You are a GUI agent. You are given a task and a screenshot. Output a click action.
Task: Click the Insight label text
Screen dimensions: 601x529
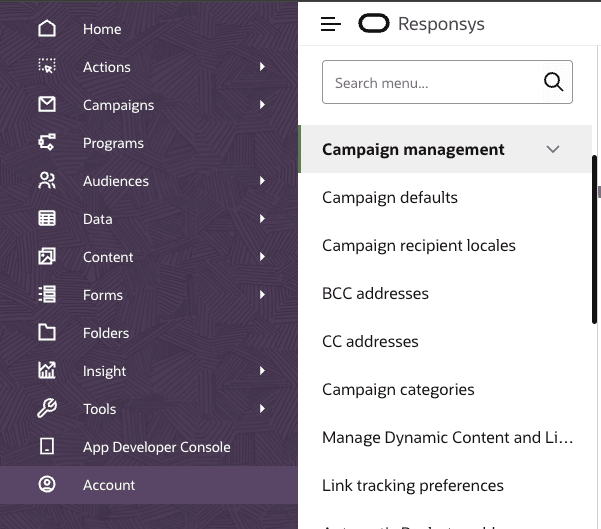(104, 371)
